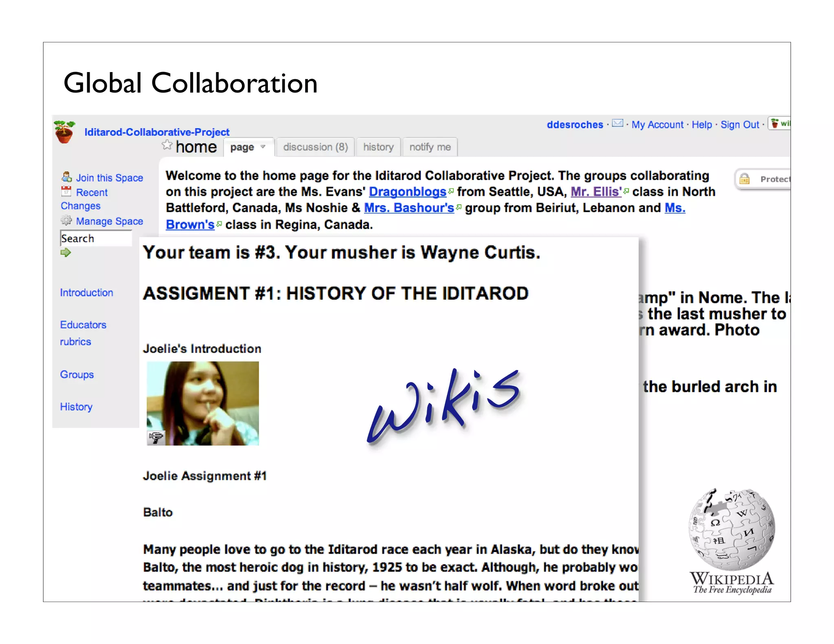Star the home page as favorite
Screen dimensions: 834x644
click(167, 145)
